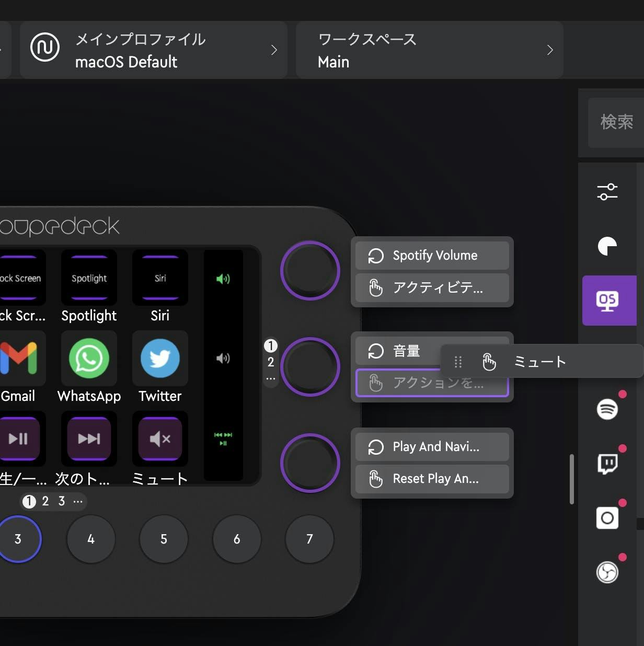Image resolution: width=644 pixels, height=646 pixels.
Task: Click the 検索 search field
Action: pyautogui.click(x=616, y=122)
